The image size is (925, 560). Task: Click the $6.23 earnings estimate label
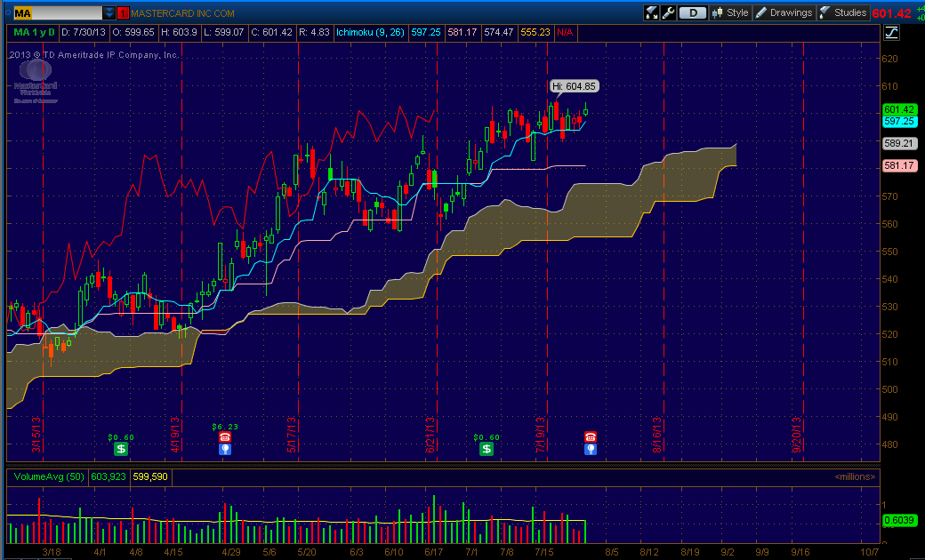(x=225, y=427)
